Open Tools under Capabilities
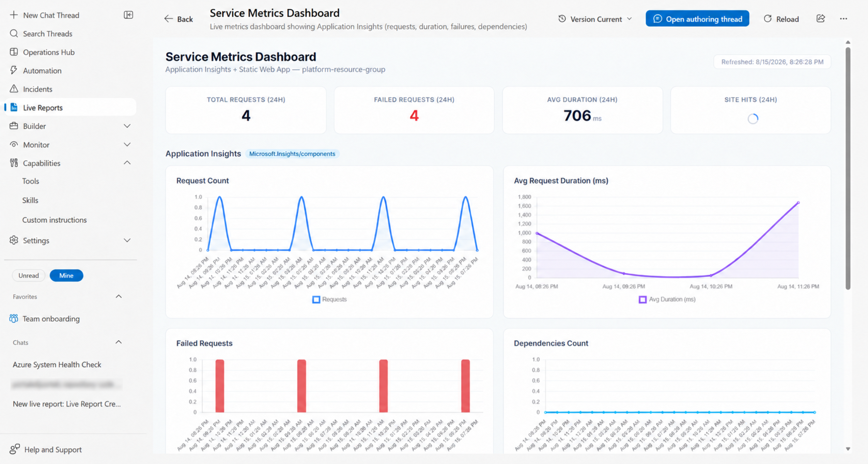868x464 pixels. [x=31, y=181]
